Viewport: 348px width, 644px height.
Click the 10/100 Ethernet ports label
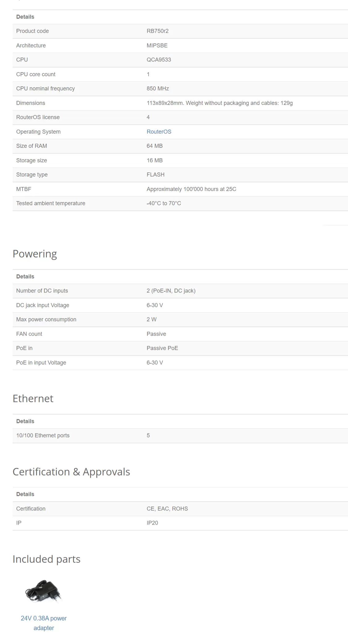pyautogui.click(x=43, y=435)
